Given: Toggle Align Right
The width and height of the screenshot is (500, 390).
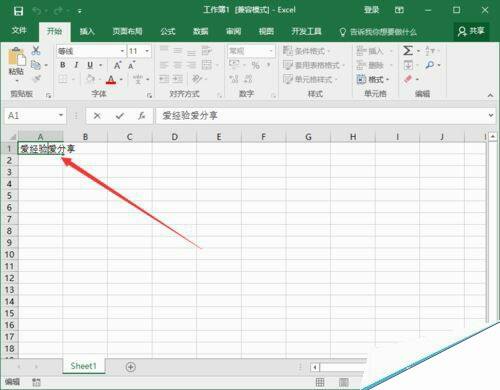Looking at the screenshot, I should 191,65.
